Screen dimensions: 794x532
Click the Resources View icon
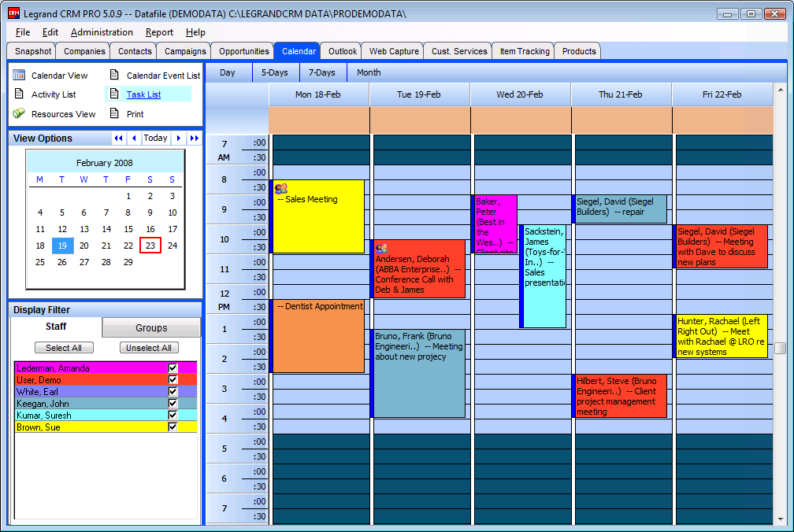pyautogui.click(x=19, y=113)
